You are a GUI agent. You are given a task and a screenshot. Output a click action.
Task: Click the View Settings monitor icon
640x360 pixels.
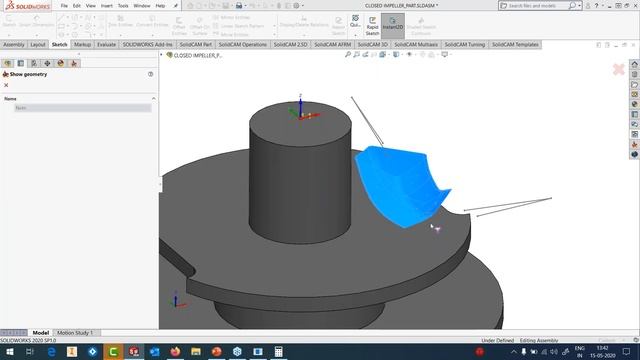coord(444,54)
